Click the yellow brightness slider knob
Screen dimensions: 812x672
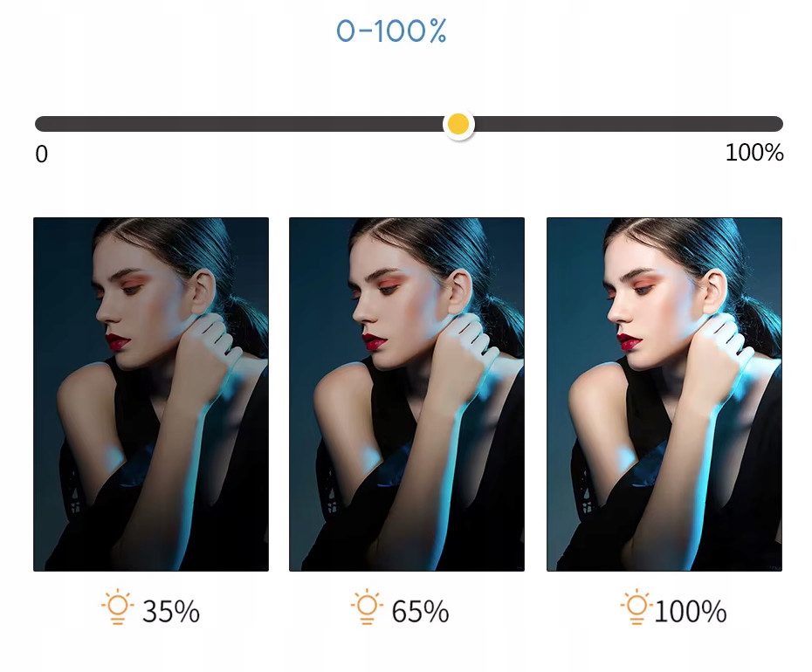pyautogui.click(x=458, y=124)
